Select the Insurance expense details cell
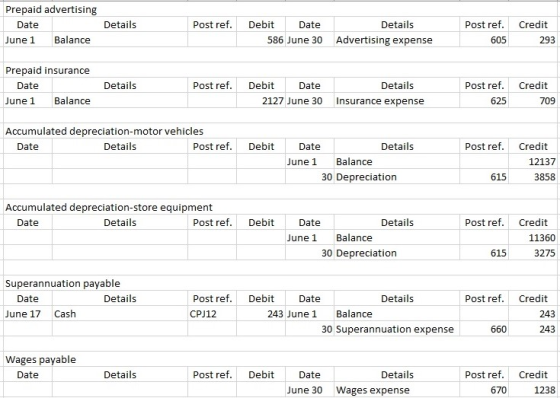Viewport: 560px width, 398px height. click(x=397, y=101)
